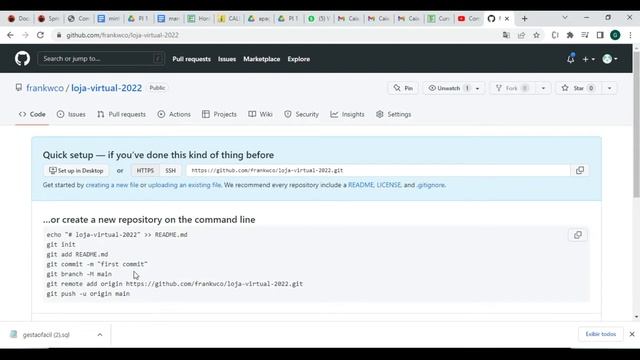Expand options for gestaofacil (2).sql download

tap(100, 335)
